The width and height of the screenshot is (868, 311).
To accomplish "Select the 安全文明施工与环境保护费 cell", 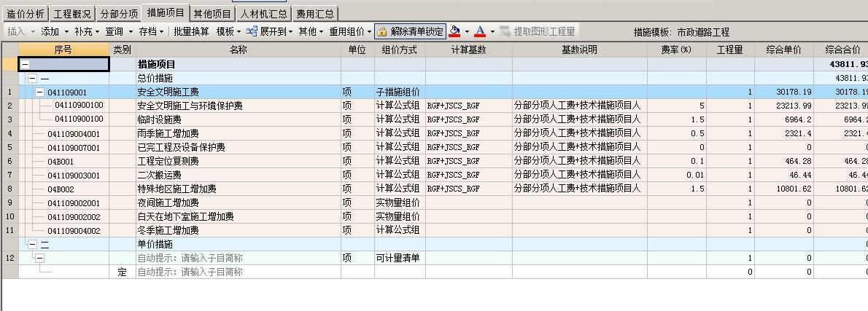I will tap(238, 106).
